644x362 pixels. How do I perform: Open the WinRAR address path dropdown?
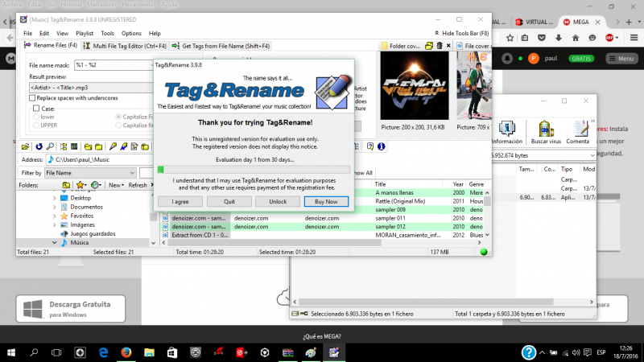coord(592,155)
